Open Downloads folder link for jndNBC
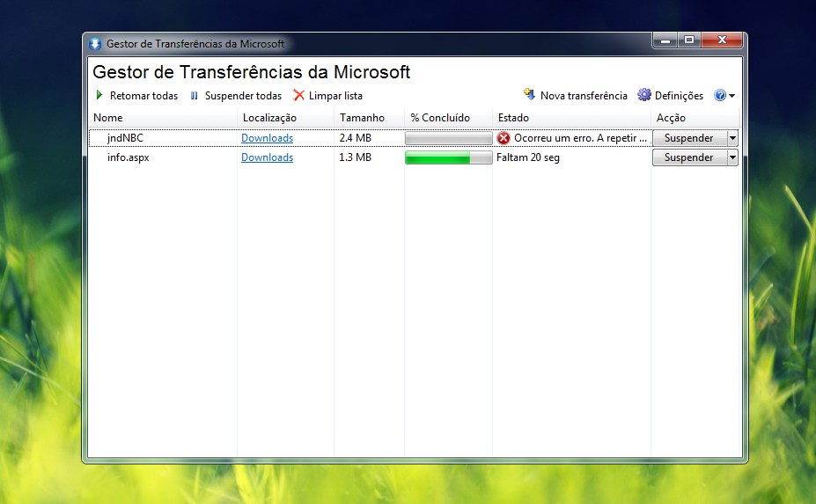Screen dimensions: 816x504 point(267,138)
